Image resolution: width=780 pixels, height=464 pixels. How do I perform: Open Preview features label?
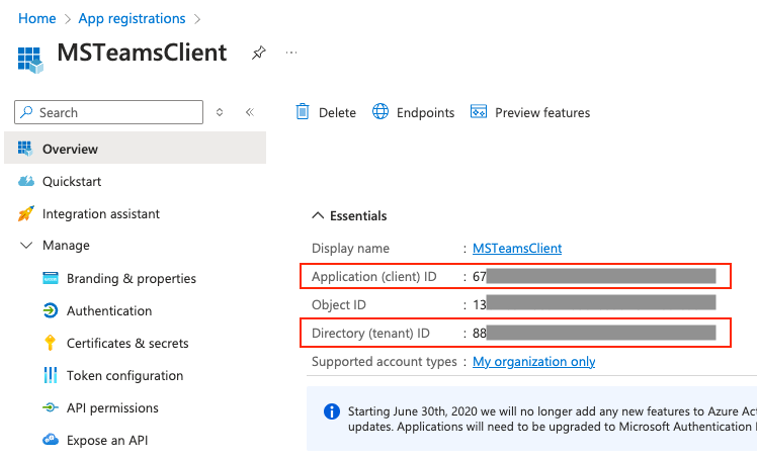click(542, 113)
